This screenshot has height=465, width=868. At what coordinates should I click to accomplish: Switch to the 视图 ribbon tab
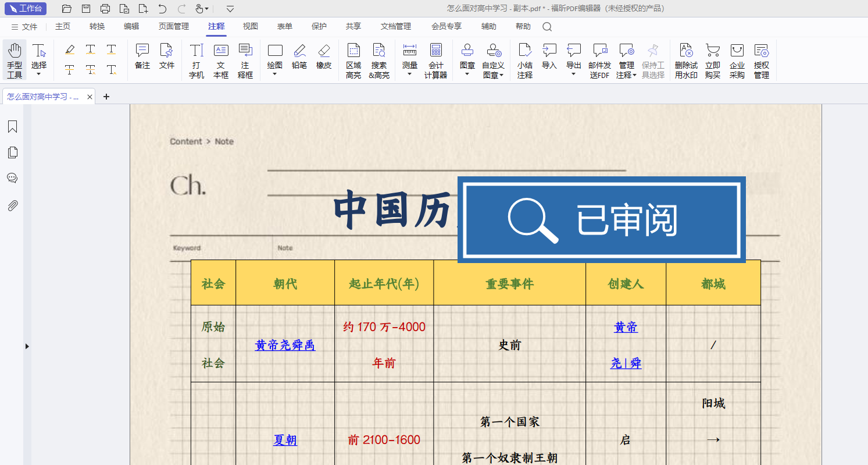(x=251, y=26)
